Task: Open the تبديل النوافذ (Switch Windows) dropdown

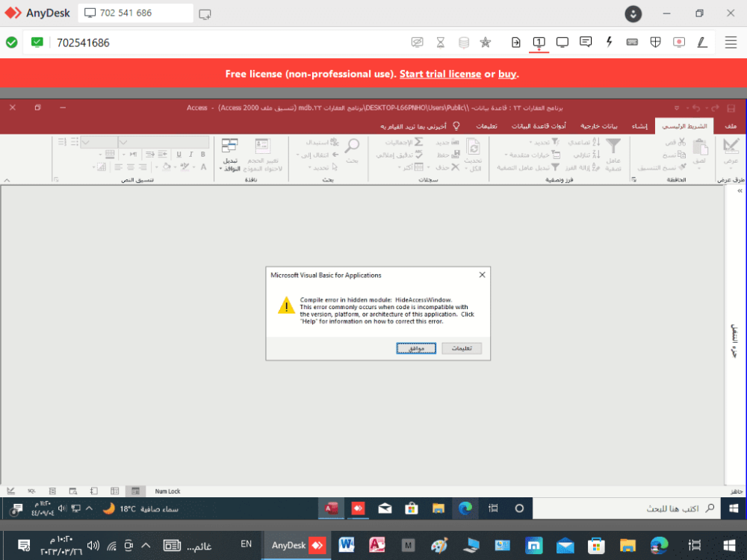Action: (230, 155)
